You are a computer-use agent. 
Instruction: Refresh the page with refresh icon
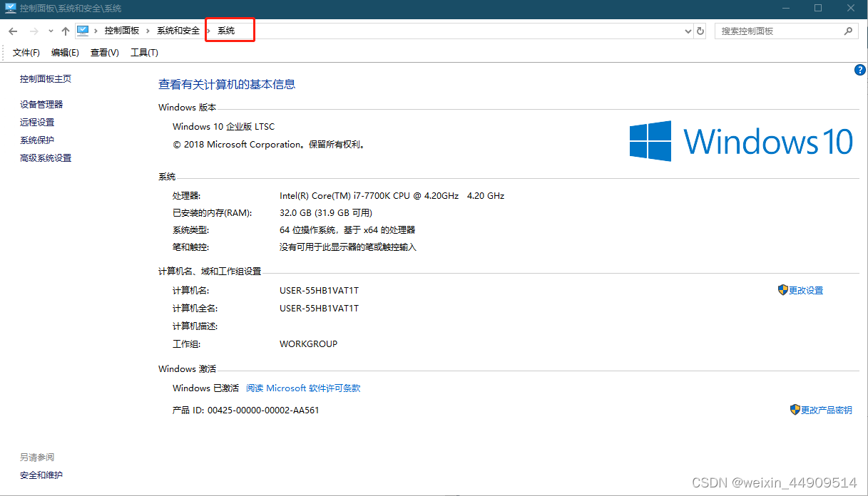pyautogui.click(x=700, y=31)
